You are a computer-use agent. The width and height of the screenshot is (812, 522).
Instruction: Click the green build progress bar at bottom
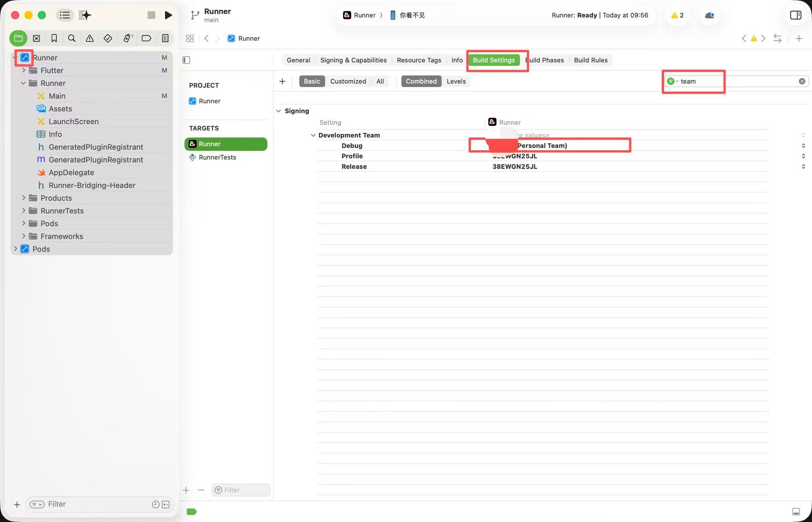point(191,511)
